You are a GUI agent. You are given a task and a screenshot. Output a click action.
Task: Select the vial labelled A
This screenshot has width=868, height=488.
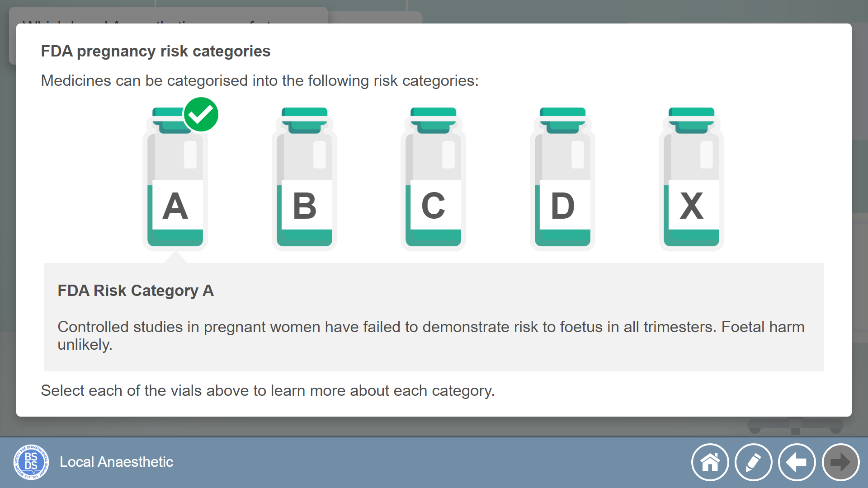click(x=175, y=179)
